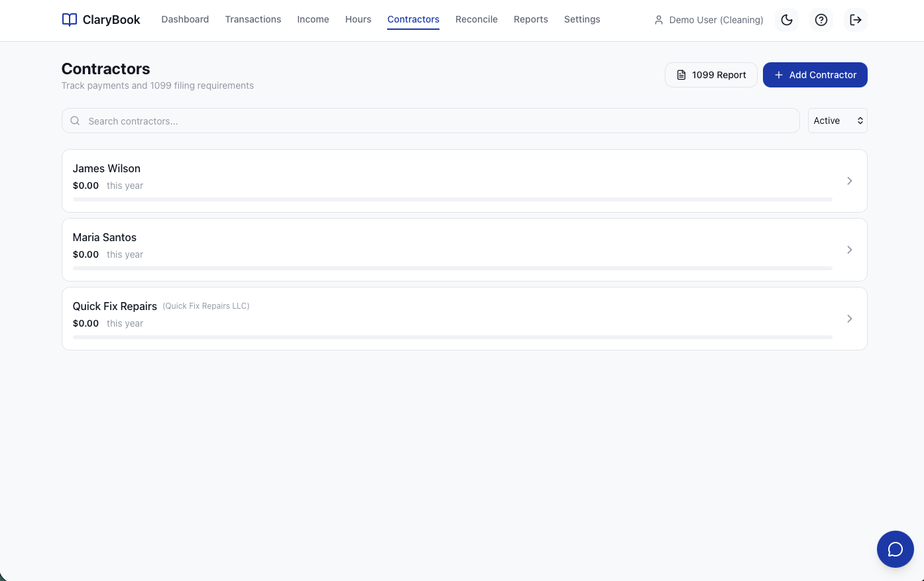The image size is (924, 581).
Task: Navigate to the Reconcile page
Action: coord(476,19)
